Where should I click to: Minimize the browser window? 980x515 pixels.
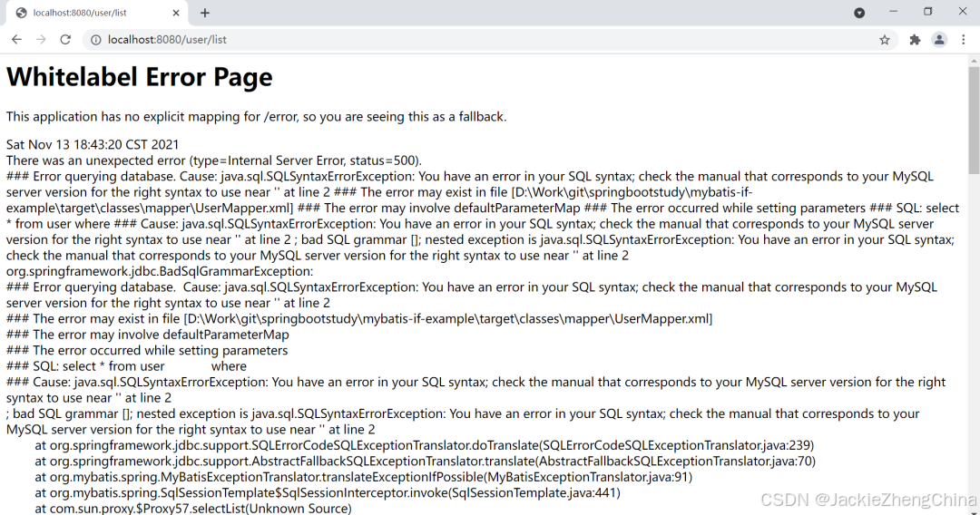click(x=893, y=12)
